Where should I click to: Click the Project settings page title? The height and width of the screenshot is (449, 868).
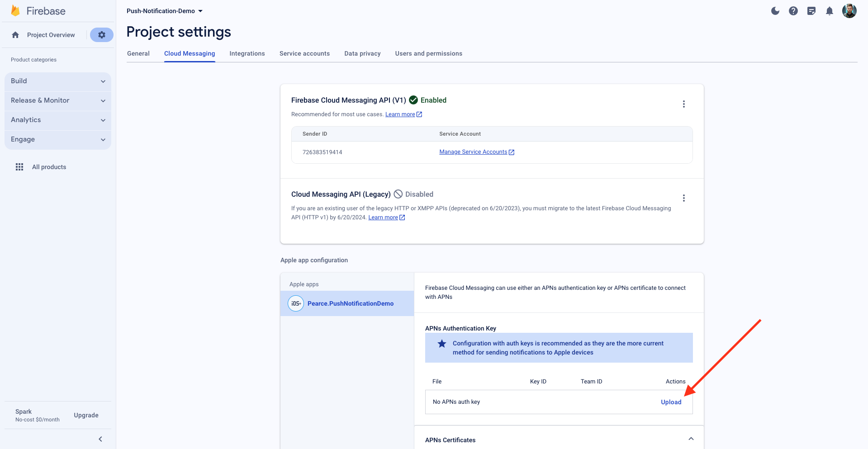point(179,32)
